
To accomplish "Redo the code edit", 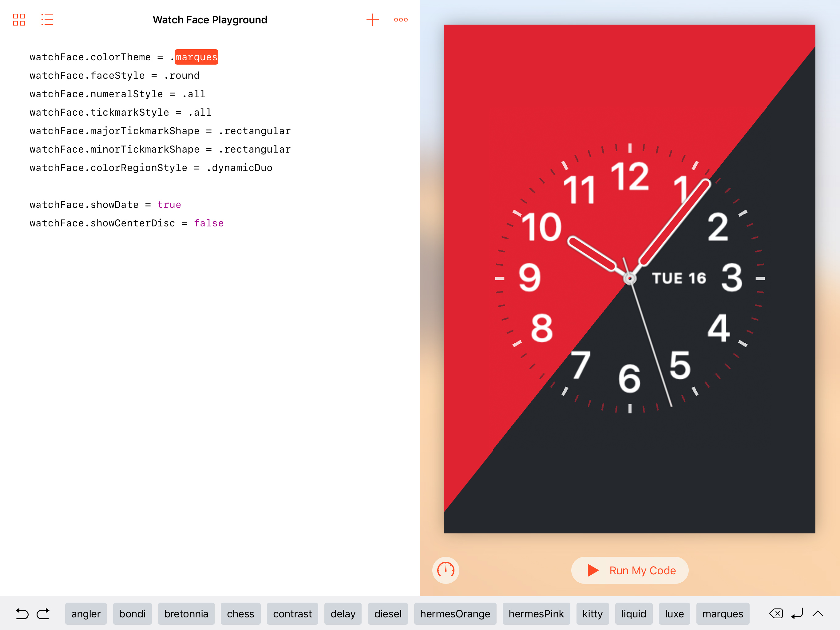I will coord(43,613).
